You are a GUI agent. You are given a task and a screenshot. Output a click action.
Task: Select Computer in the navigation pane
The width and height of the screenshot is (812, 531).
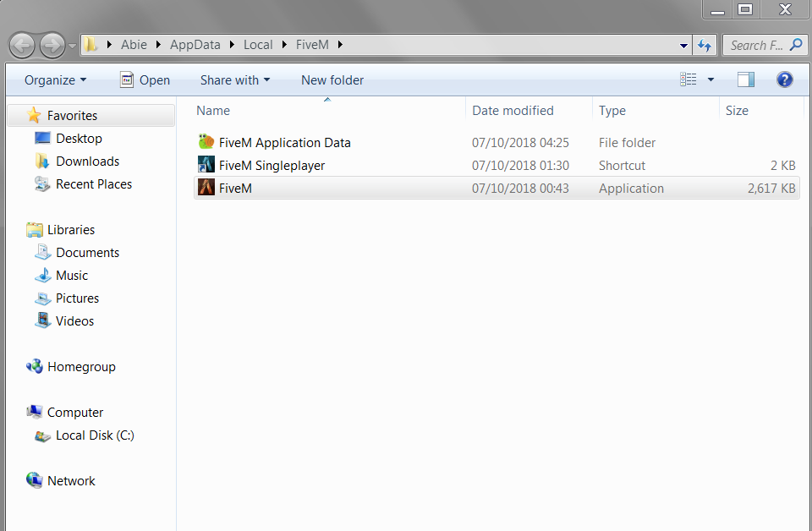pyautogui.click(x=75, y=413)
